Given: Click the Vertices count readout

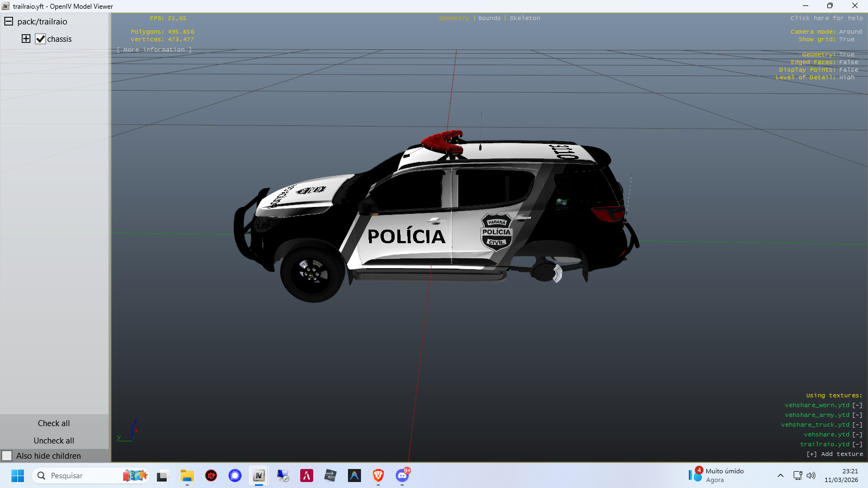Looking at the screenshot, I should click(x=162, y=40).
